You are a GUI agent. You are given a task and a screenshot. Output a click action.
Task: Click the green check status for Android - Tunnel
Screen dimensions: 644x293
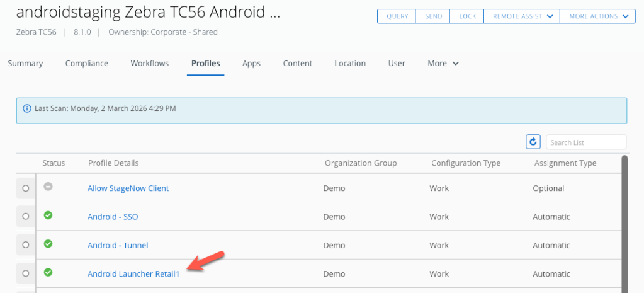[x=48, y=244]
